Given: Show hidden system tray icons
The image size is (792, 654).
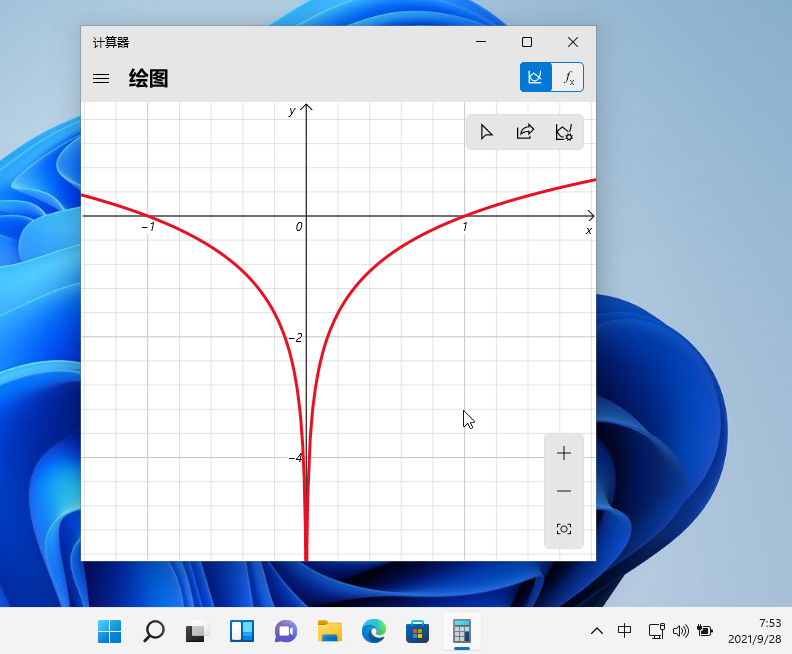Looking at the screenshot, I should point(597,631).
